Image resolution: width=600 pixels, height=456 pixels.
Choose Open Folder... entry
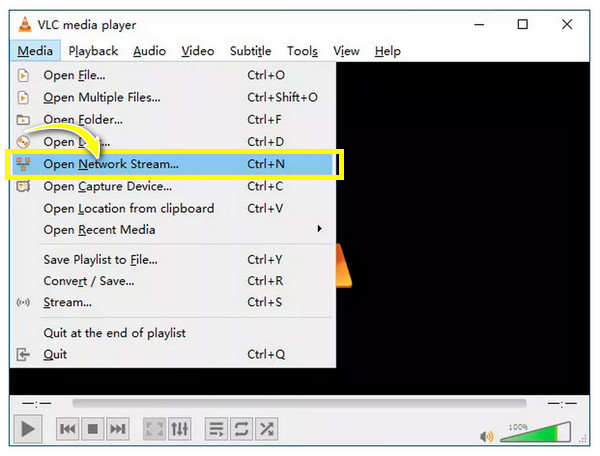(x=173, y=120)
